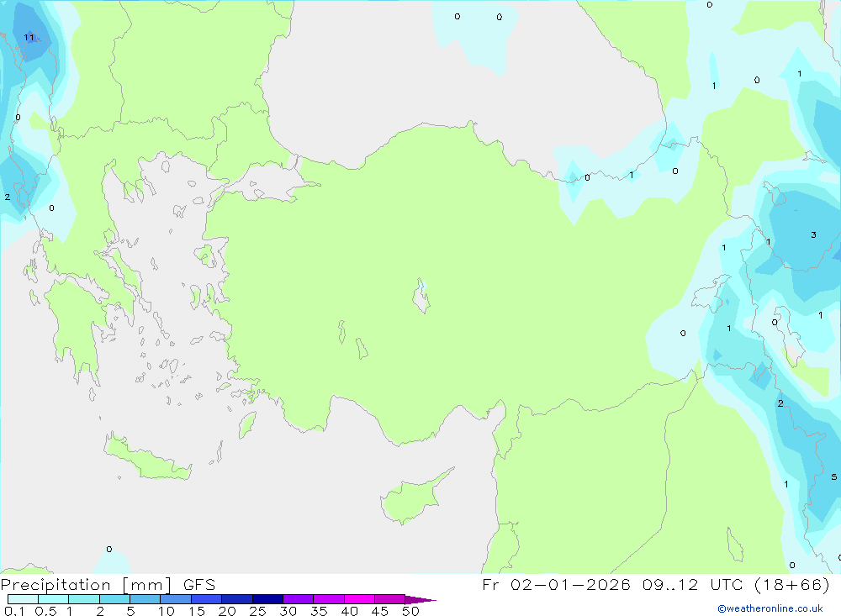The image size is (841, 616).
Task: Click legend label '0.5'
Action: (x=45, y=611)
